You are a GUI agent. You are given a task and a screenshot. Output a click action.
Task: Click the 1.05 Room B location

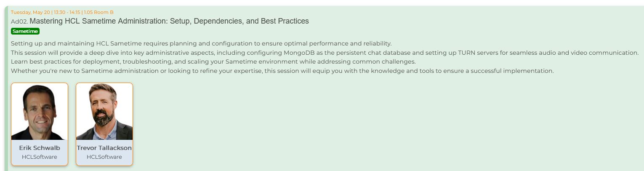[99, 12]
